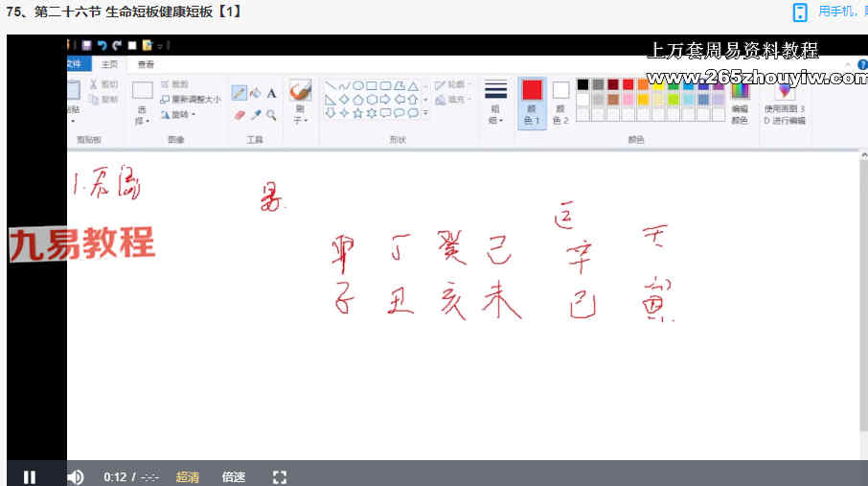Pick the dark red palette color
This screenshot has width=868, height=486.
[613, 84]
